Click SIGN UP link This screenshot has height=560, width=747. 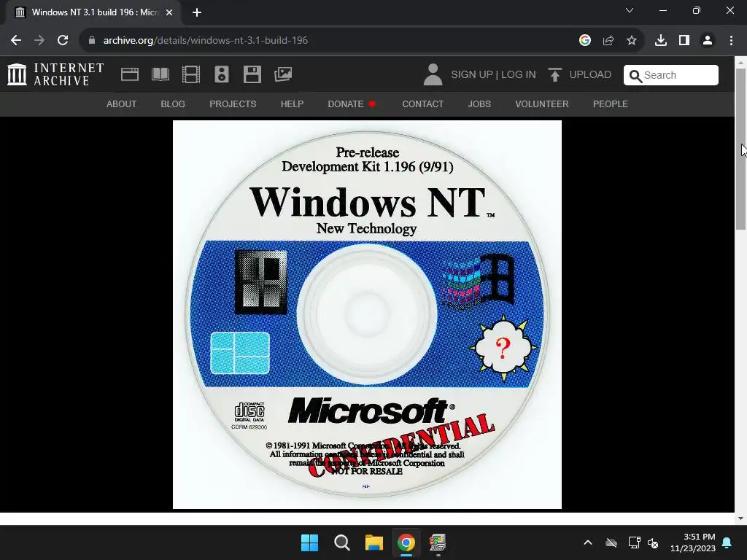[x=472, y=75]
